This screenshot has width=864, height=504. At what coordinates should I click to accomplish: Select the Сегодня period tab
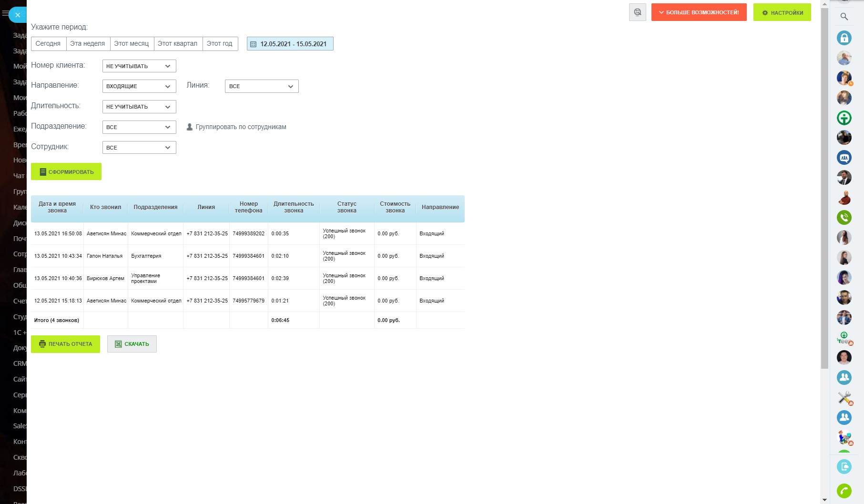click(x=48, y=44)
